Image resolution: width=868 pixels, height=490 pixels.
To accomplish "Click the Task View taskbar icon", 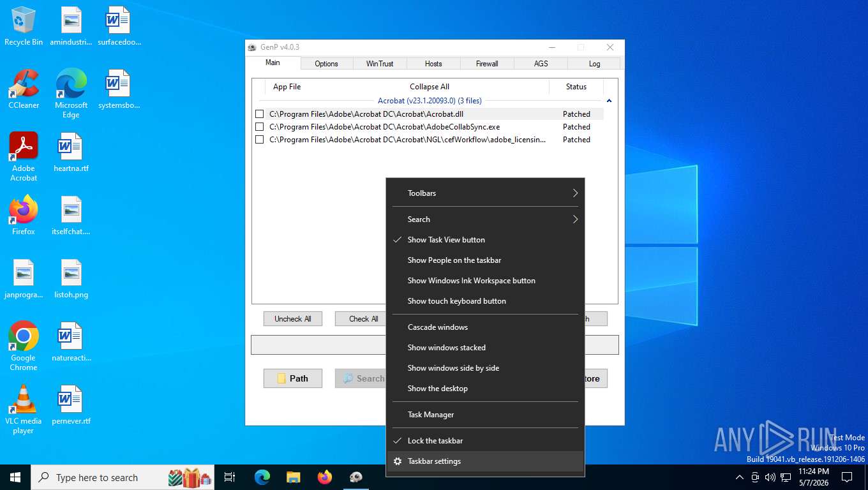I will 230,477.
